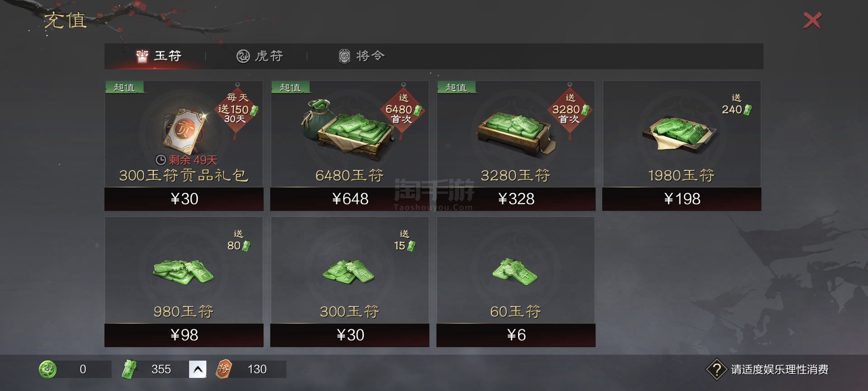Click the green jade token icon beside 355

[129, 369]
